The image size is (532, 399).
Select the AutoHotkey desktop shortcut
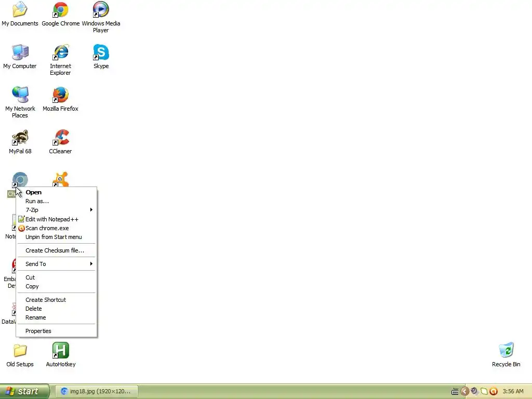(x=60, y=355)
